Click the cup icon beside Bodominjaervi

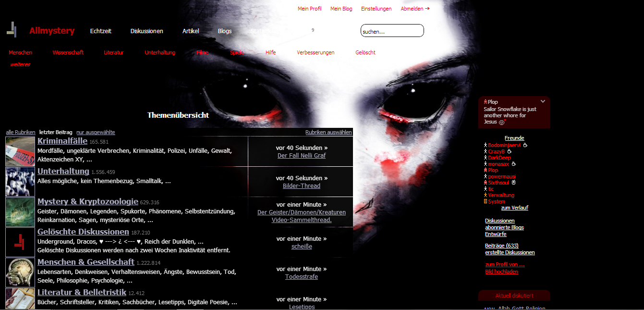525,145
